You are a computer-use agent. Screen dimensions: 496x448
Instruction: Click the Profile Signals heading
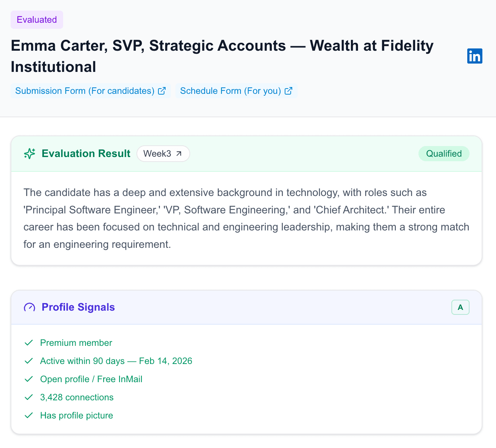click(78, 307)
